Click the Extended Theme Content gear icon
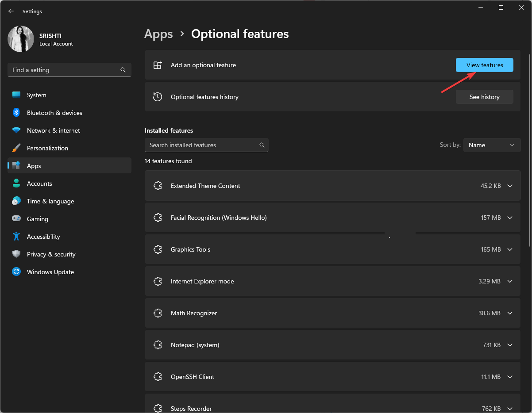This screenshot has height=413, width=532. pyautogui.click(x=158, y=186)
